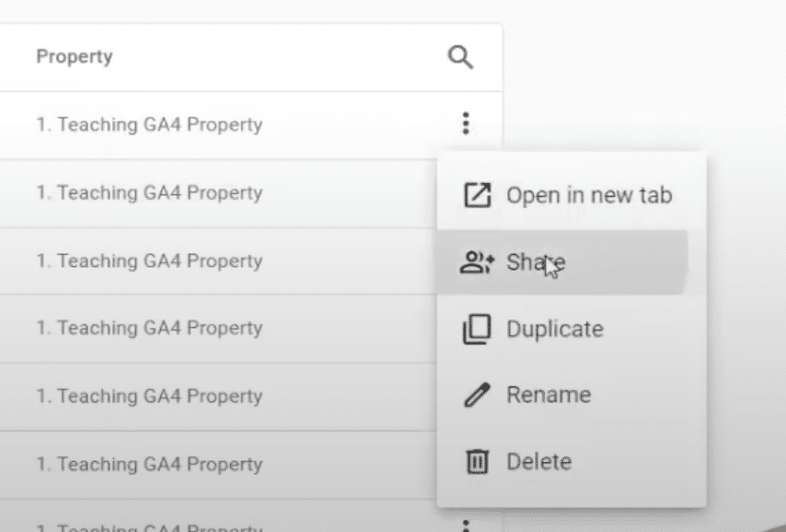Choose Delete from the context menu
The height and width of the screenshot is (532, 786).
tap(540, 461)
